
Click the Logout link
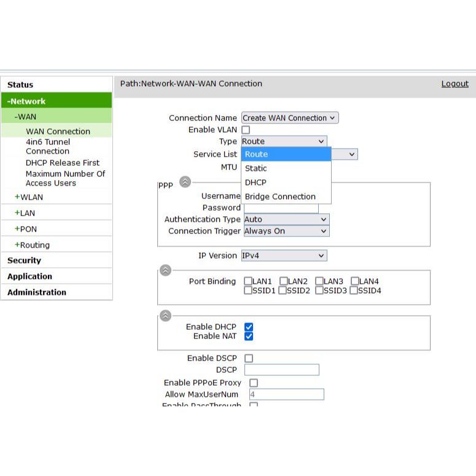point(455,84)
